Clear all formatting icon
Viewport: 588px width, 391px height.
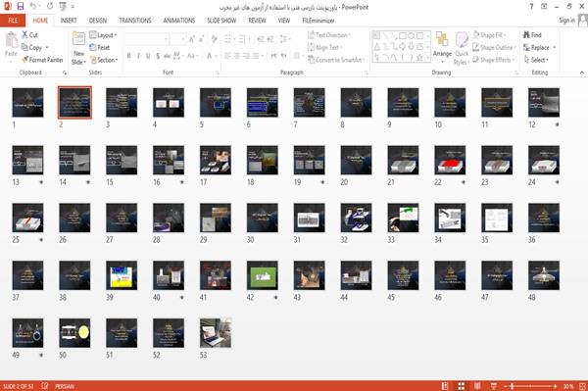tap(214, 39)
